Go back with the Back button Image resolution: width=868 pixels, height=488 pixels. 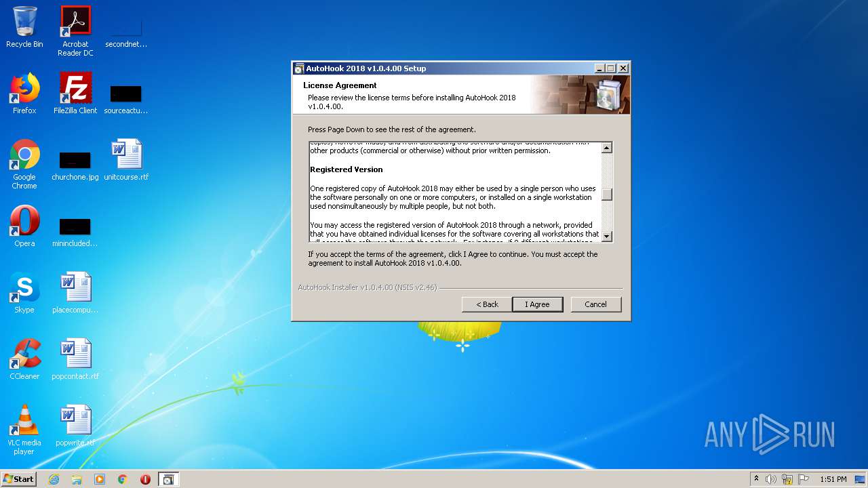(x=487, y=304)
